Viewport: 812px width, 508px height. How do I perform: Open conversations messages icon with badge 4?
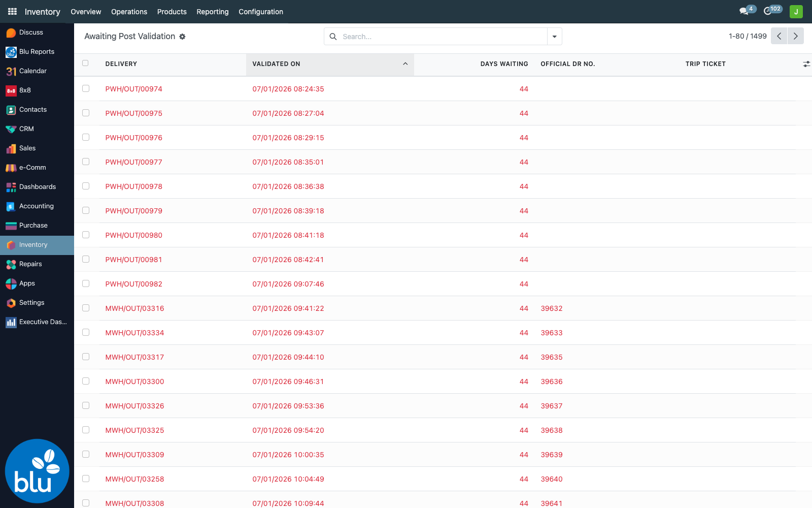747,11
